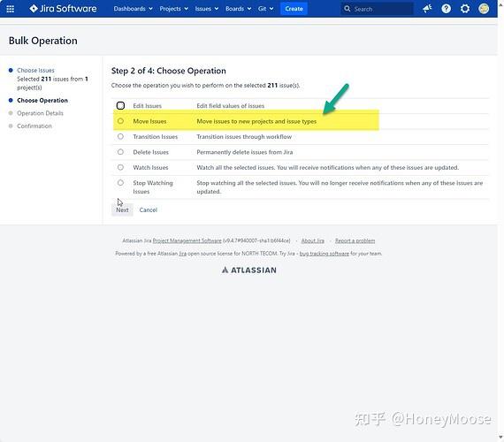Expand the Boards dropdown menu
The image size is (504, 442).
[238, 9]
